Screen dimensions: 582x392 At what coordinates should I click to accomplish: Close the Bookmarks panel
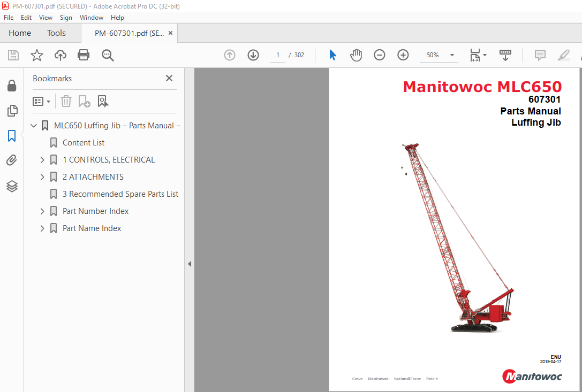169,78
